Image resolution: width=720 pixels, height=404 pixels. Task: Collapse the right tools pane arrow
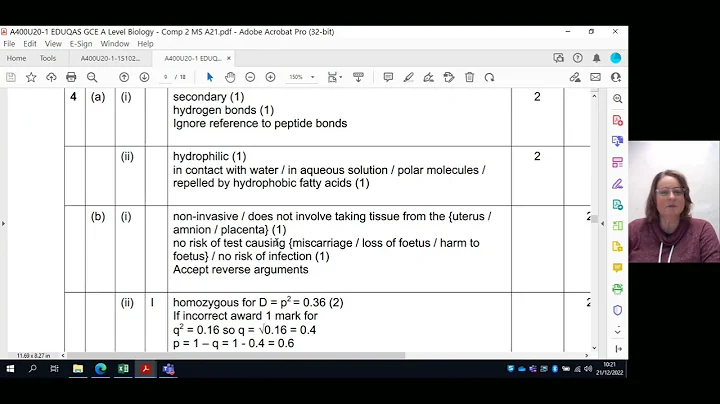pos(602,224)
